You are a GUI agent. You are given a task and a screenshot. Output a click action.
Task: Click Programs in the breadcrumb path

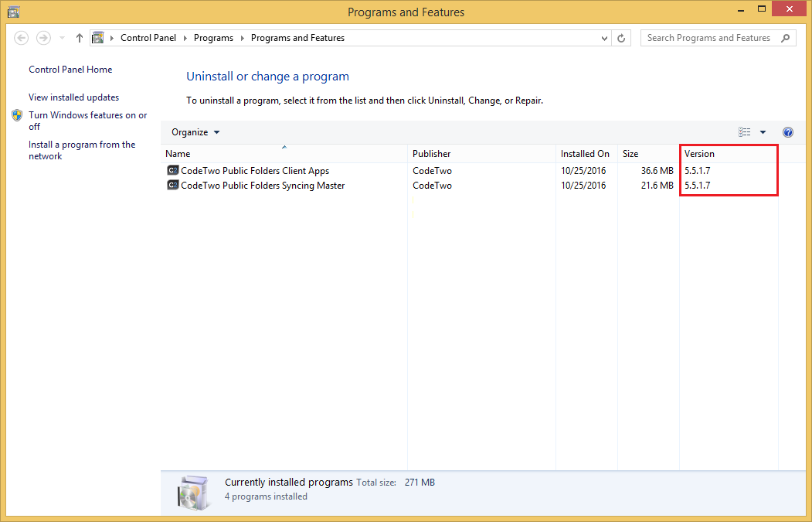213,37
